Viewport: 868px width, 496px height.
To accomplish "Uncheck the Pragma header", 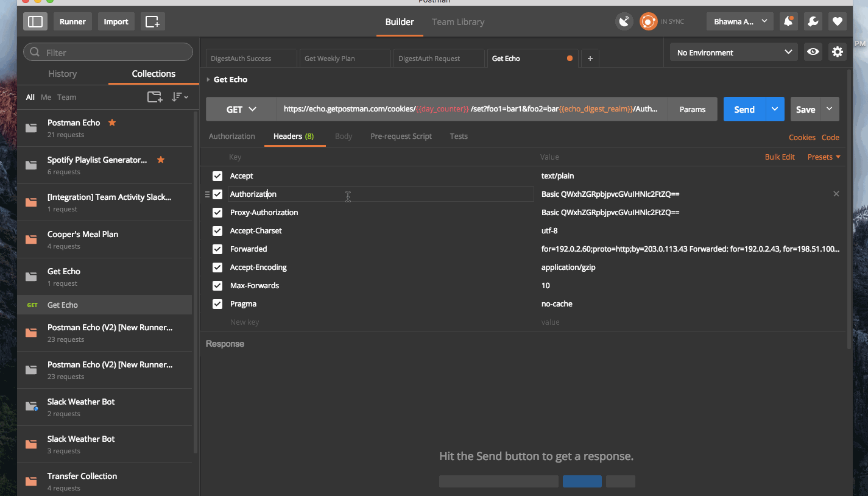I will pos(217,304).
